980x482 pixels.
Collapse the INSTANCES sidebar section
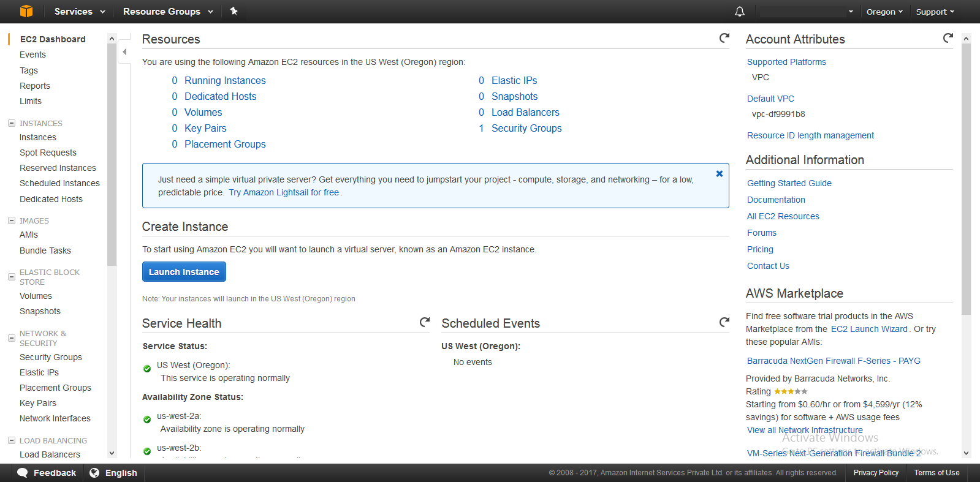pyautogui.click(x=12, y=123)
